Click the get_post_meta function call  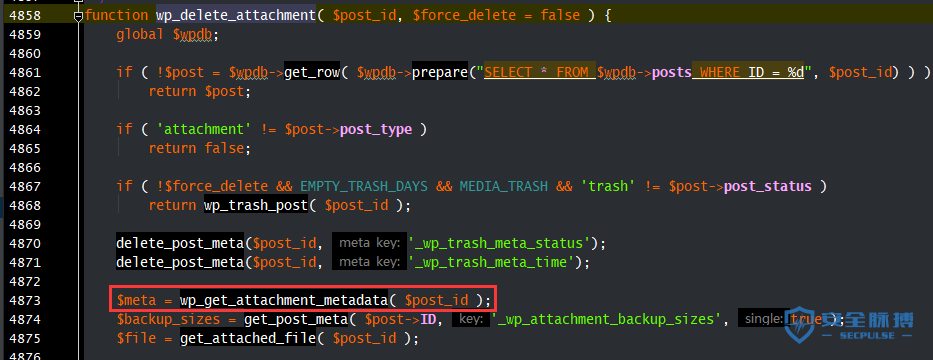296,319
